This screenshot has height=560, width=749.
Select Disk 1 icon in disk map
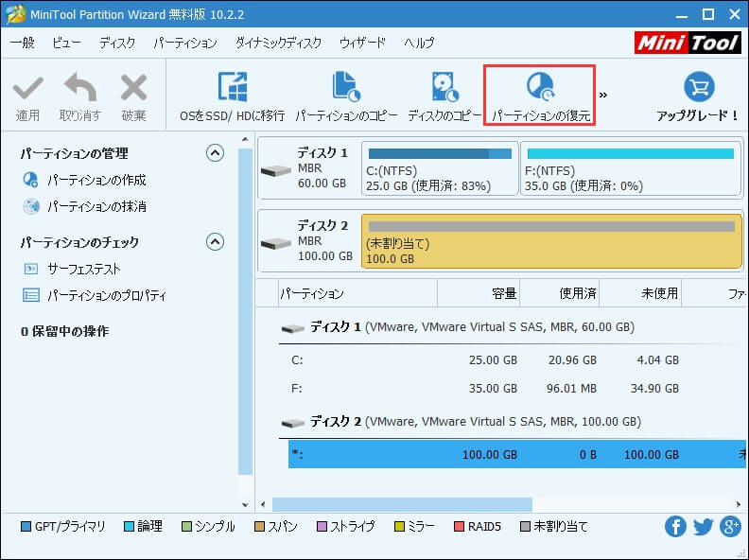coord(276,170)
